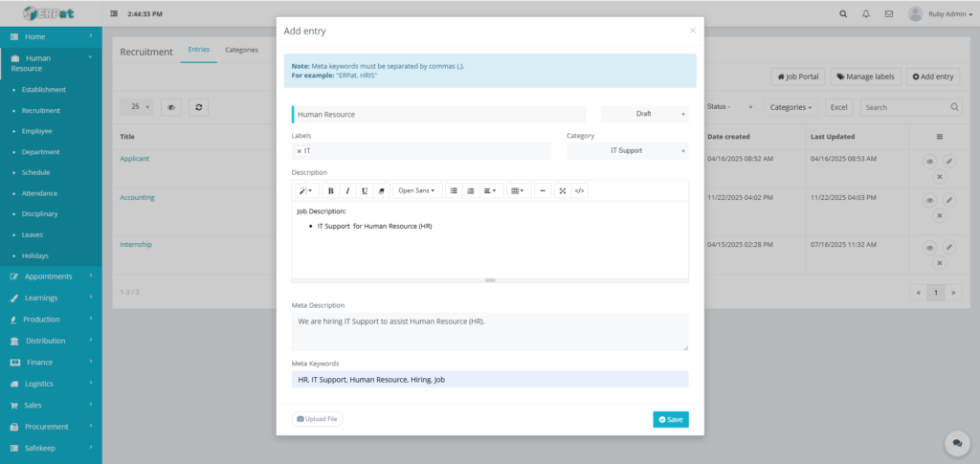View the Applicant entry using its eye icon
The width and height of the screenshot is (980, 464).
[x=929, y=162]
